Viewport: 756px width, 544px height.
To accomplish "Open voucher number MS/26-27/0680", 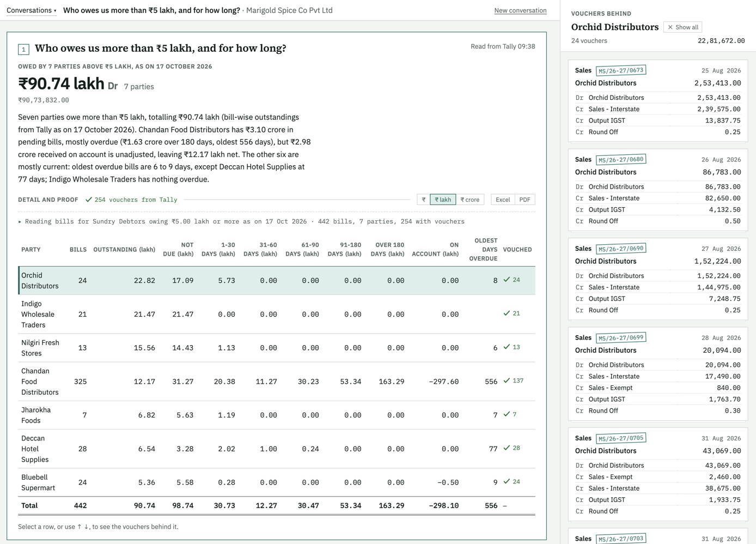I will [x=621, y=160].
